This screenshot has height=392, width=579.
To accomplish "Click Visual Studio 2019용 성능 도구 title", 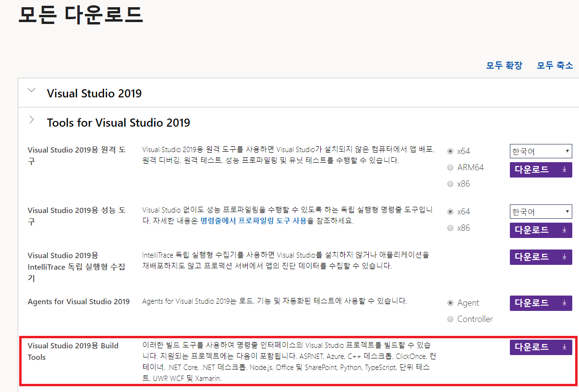I will 76,216.
